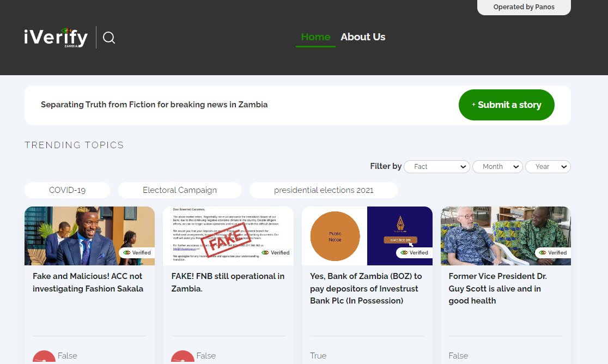Screen dimensions: 608x364
Task: Click Public Notice BOZ thumbnail
Action: 367,236
